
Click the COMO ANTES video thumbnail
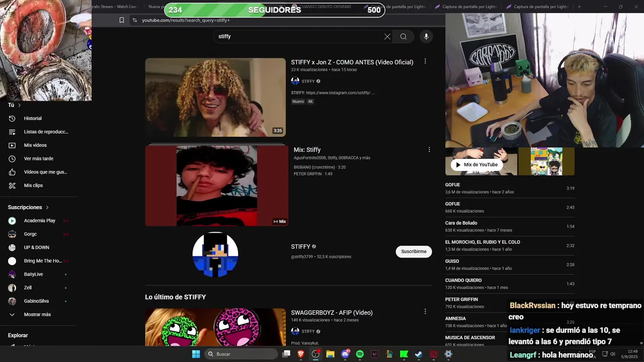click(x=215, y=98)
